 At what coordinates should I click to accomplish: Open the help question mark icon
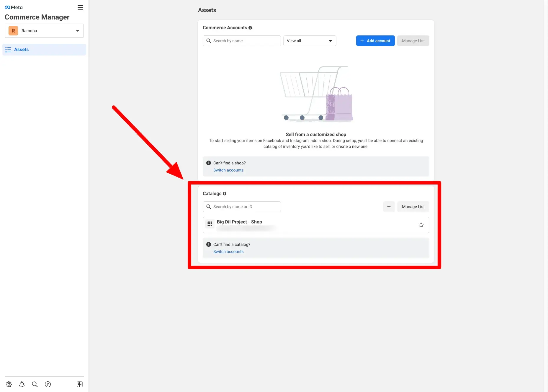48,384
